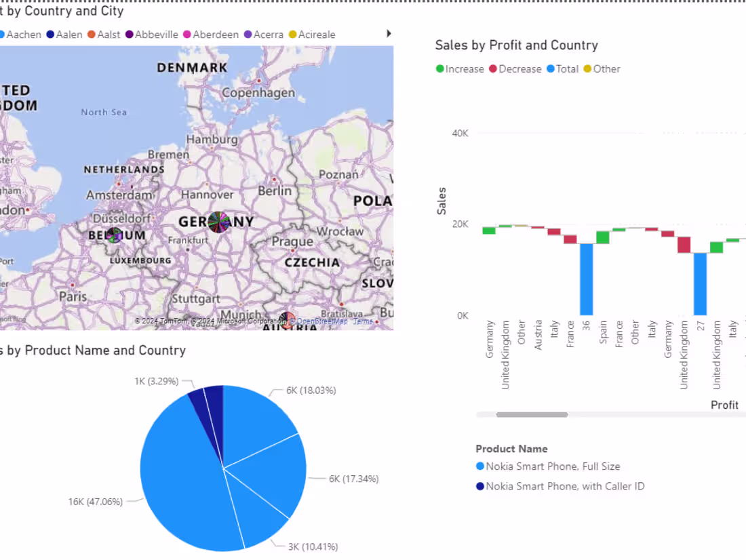746x560 pixels.
Task: Click the Terms link on the map
Action: pos(362,321)
